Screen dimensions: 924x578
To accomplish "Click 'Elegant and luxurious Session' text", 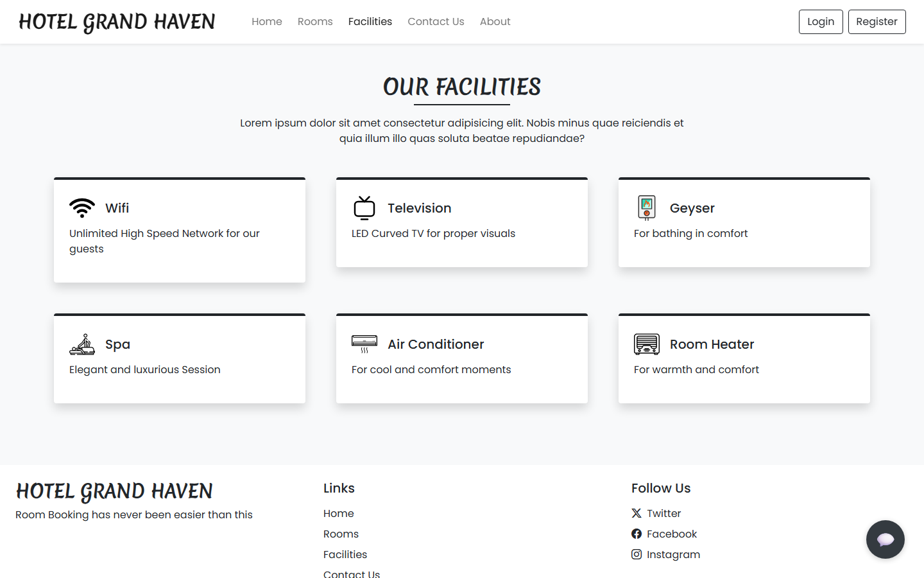I will click(145, 369).
